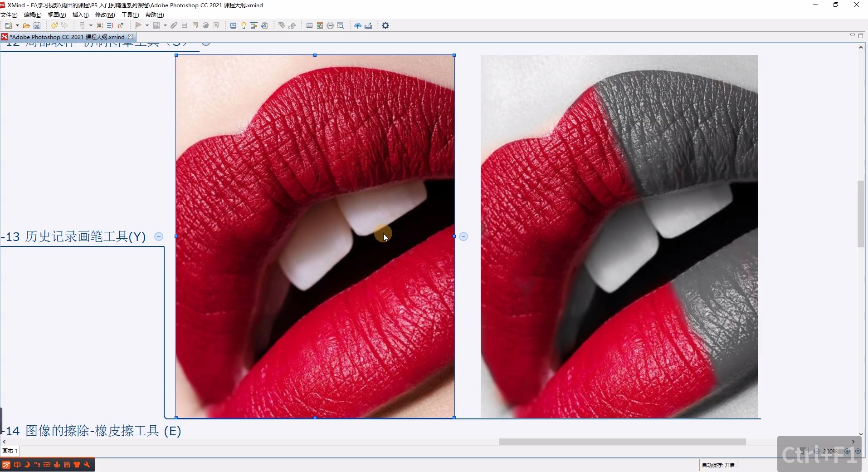Click the Undo arrow icon
Viewport: 868px width, 472px height.
tap(54, 26)
